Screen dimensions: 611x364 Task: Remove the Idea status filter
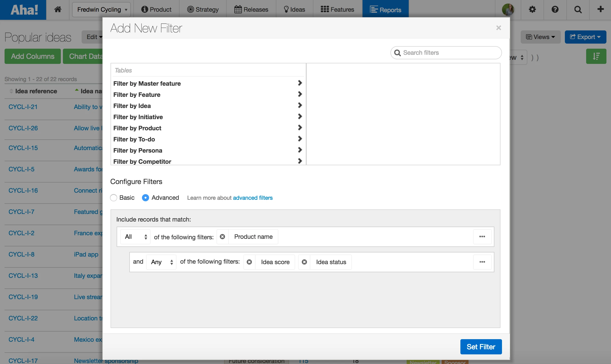[304, 262]
